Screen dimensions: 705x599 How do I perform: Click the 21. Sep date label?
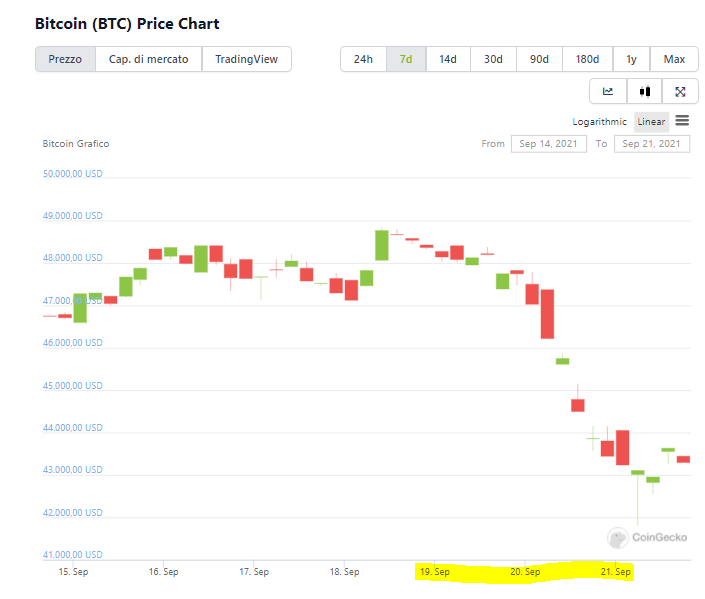pos(616,572)
